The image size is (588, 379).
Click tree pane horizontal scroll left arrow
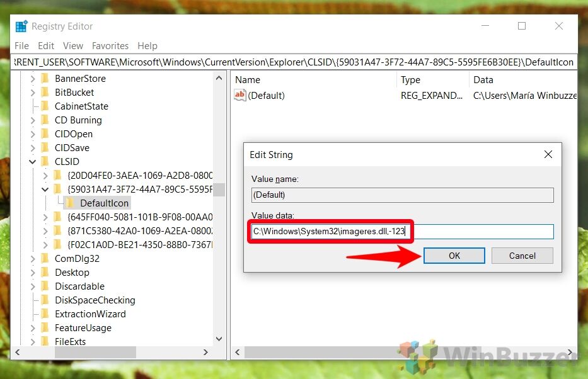click(x=17, y=352)
